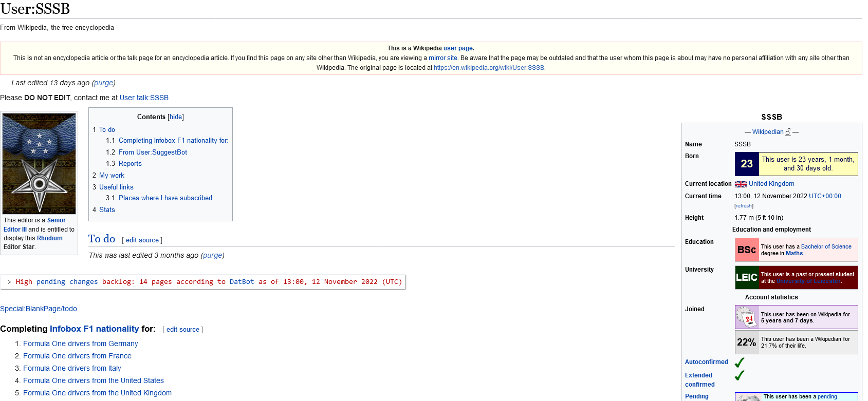Open User talk:SSSB link
Screen dimensions: 868x401
pos(144,98)
